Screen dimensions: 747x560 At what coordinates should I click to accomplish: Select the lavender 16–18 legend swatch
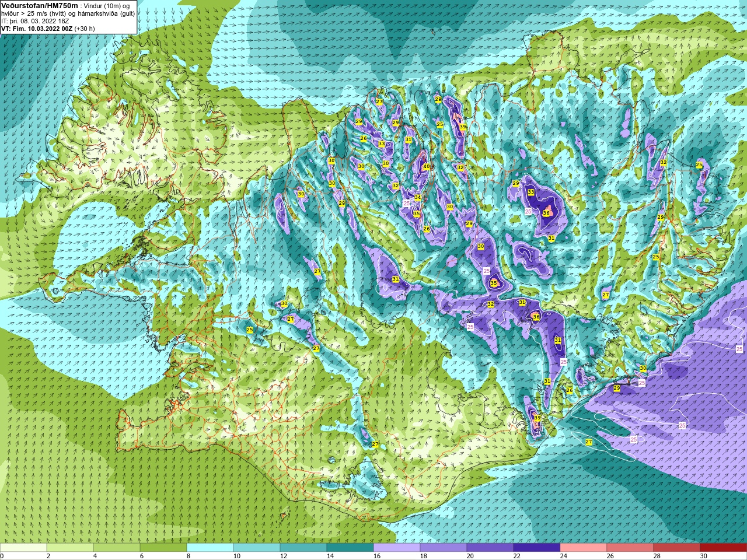click(397, 548)
